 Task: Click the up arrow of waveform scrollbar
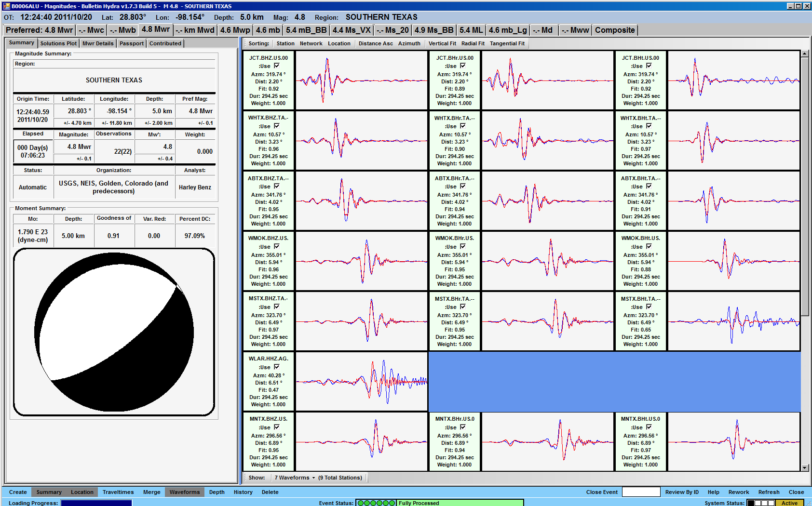(805, 54)
